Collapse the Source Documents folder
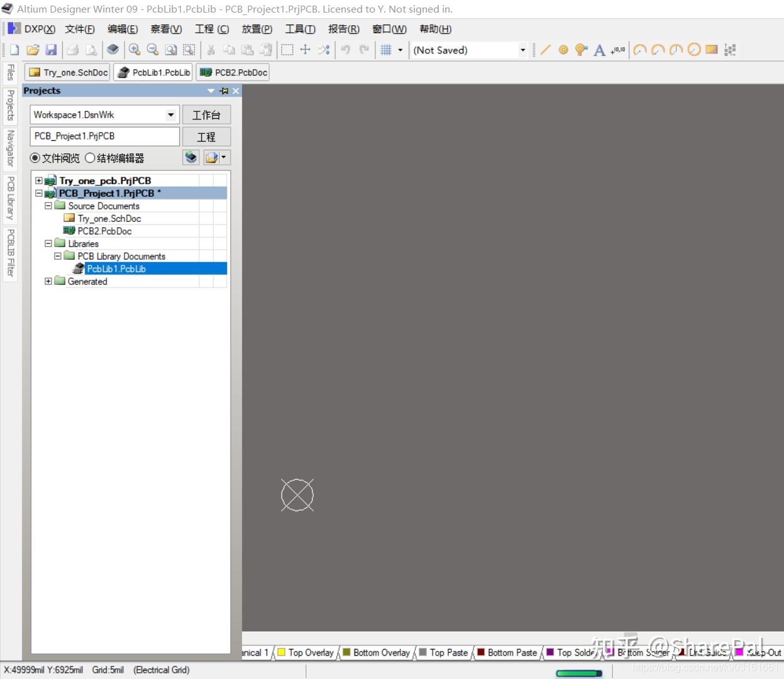 tap(48, 206)
